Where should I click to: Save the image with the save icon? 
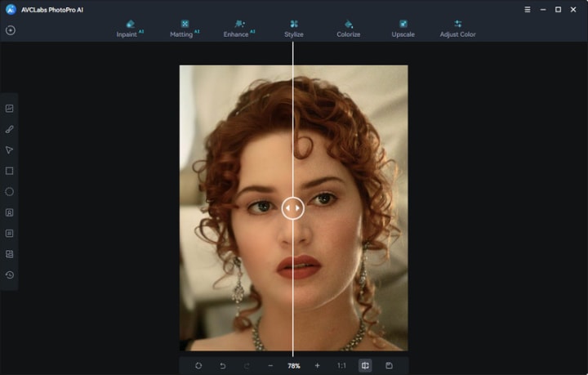[389, 365]
